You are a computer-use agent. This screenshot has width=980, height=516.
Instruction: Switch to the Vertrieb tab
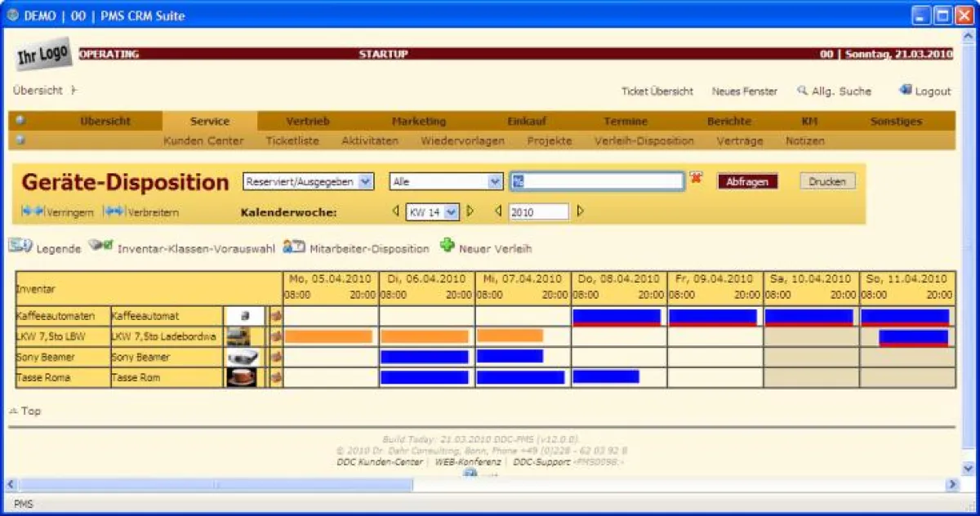coord(308,121)
